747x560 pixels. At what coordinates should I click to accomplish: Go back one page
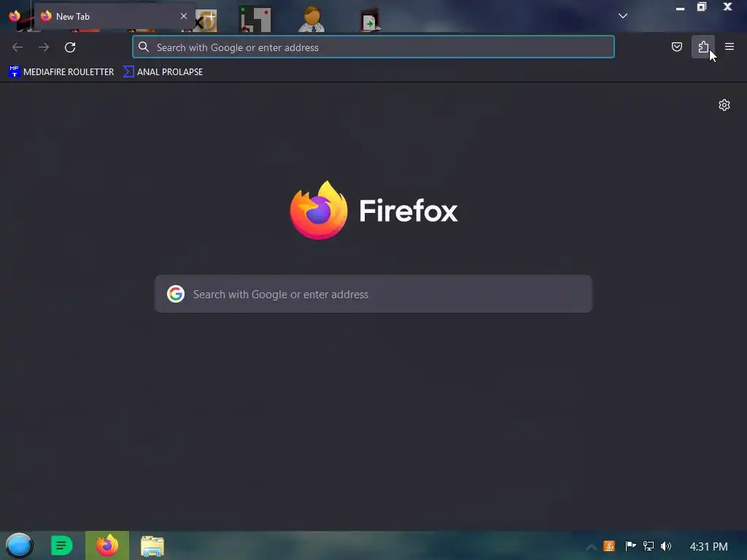click(x=18, y=47)
